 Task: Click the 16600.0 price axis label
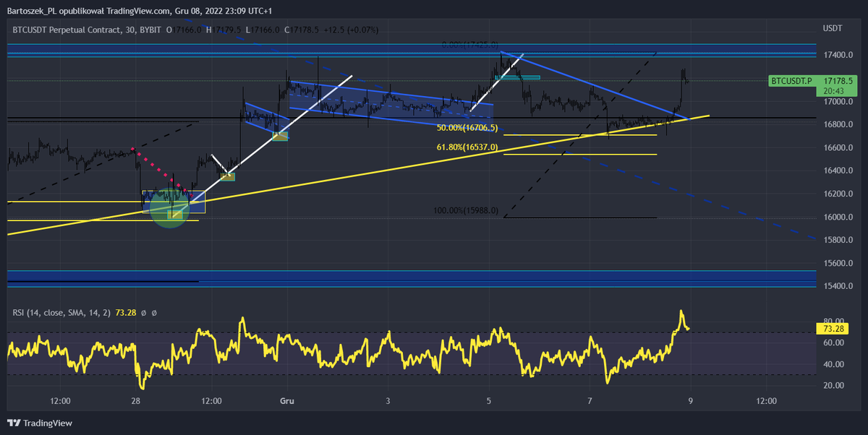(836, 148)
